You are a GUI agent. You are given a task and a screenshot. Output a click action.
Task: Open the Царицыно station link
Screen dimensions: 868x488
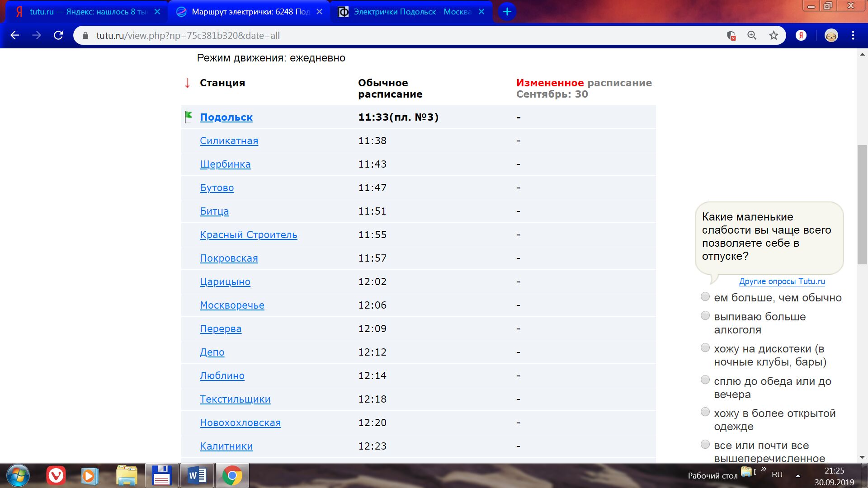pyautogui.click(x=225, y=282)
